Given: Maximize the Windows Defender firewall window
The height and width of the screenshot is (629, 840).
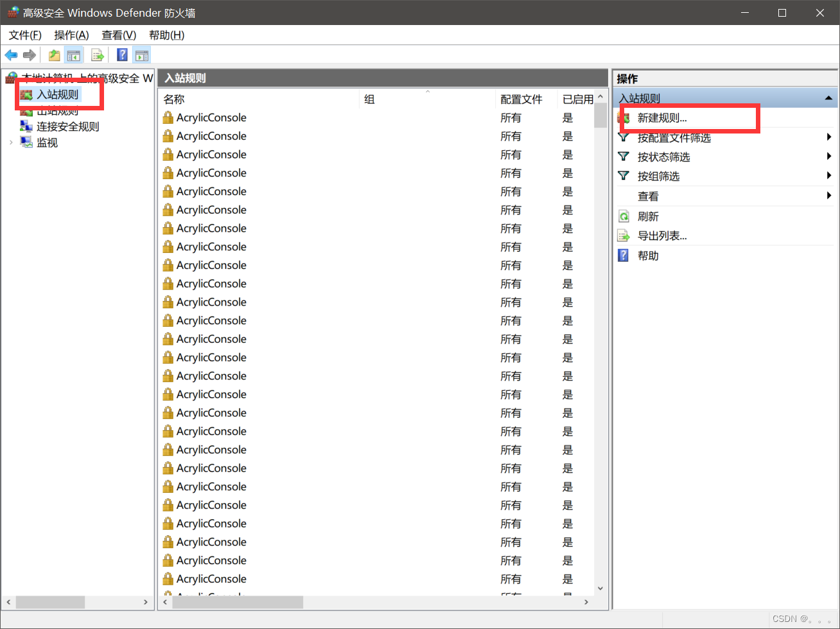Looking at the screenshot, I should pos(782,13).
